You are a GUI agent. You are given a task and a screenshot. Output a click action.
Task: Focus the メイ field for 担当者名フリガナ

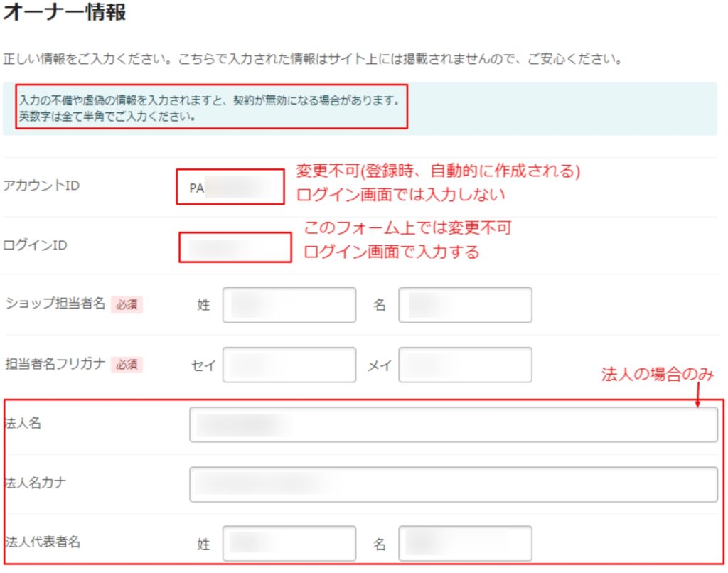(x=465, y=365)
